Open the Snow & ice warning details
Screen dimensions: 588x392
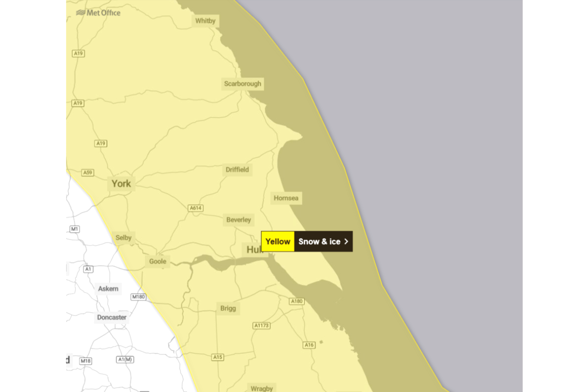[x=319, y=242]
